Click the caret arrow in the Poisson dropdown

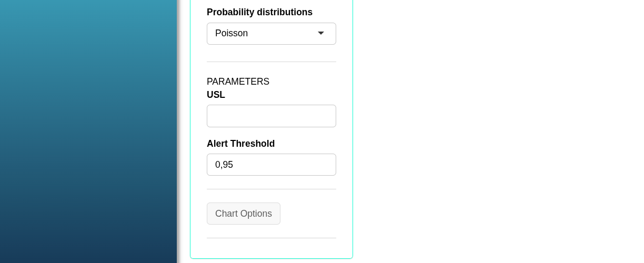(x=320, y=34)
